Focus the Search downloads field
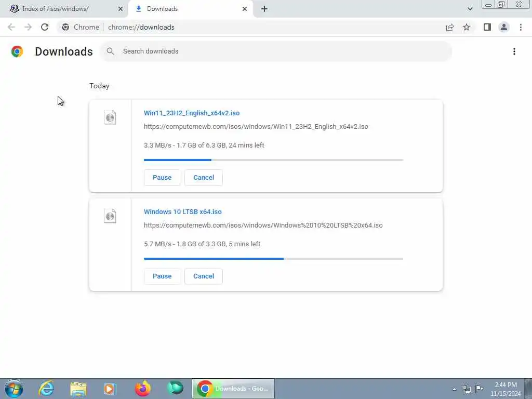This screenshot has height=399, width=532. [x=276, y=51]
